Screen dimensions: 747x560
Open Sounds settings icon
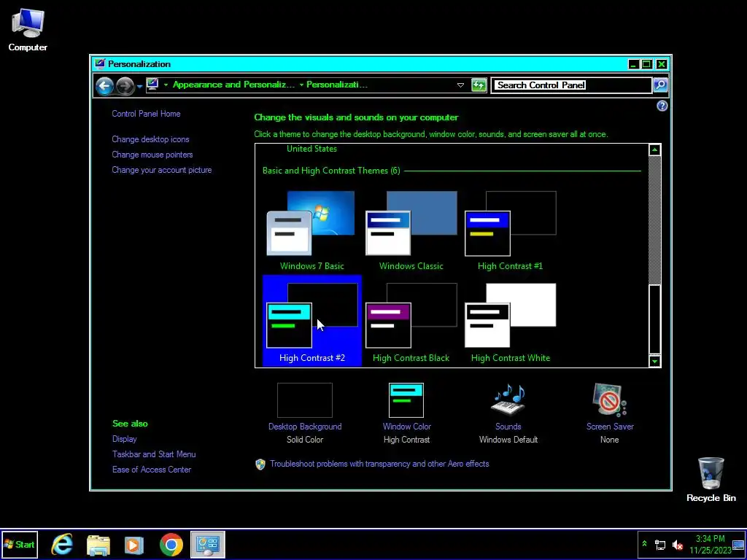click(x=508, y=399)
